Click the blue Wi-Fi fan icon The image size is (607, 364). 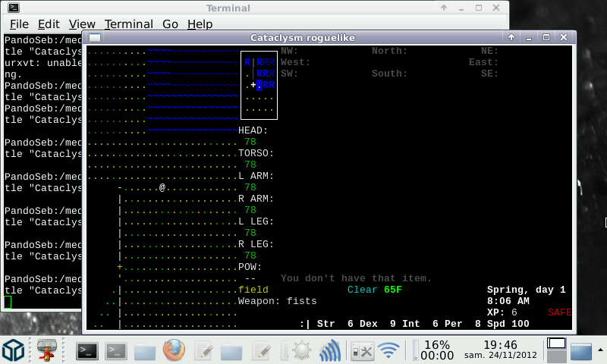389,350
